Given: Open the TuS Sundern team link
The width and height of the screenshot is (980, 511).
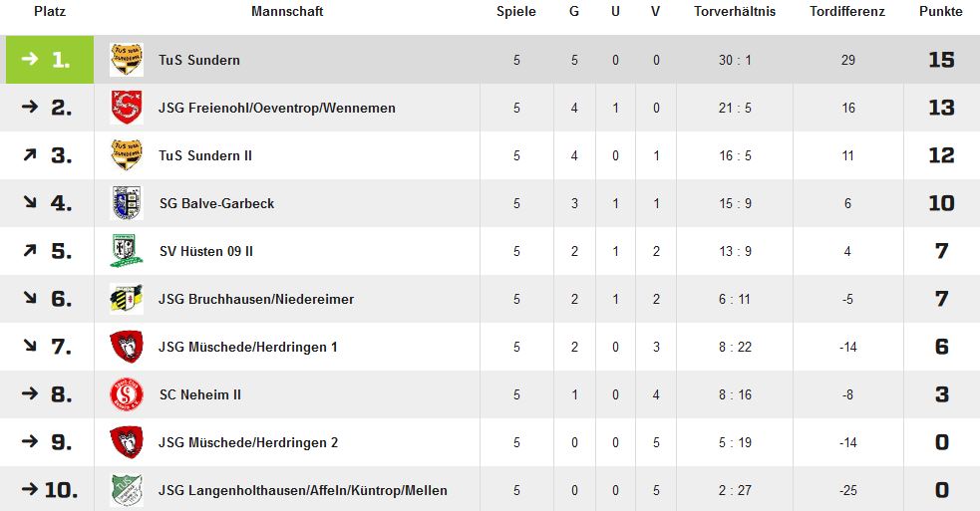Looking at the screenshot, I should coord(199,60).
